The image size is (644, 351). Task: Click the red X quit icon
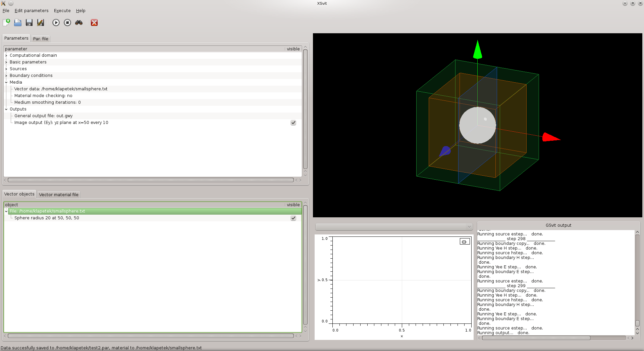[x=94, y=23]
